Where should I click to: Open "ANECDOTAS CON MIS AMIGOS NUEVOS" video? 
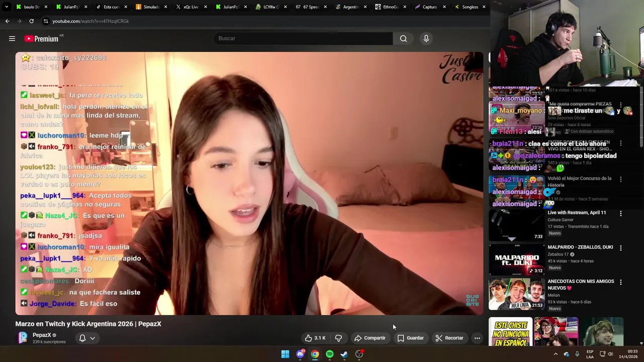click(x=581, y=285)
